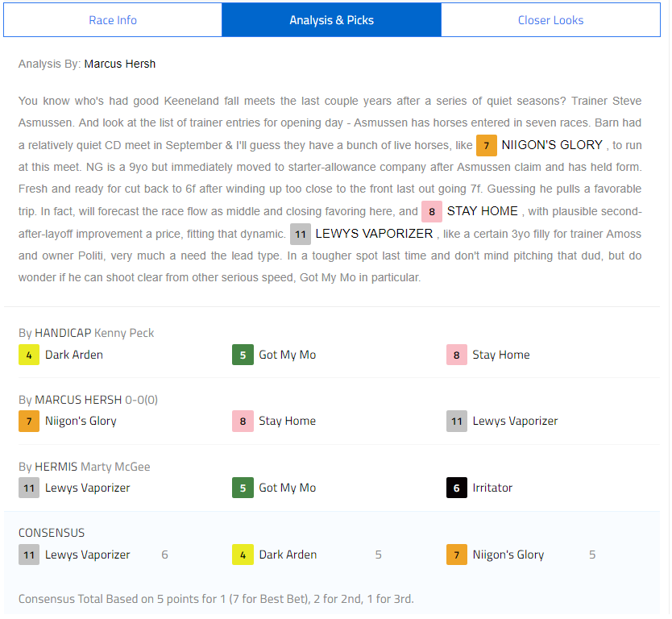Click STAY HOME in the analysis paragraph
Viewport: 672px width, 619px height.
click(482, 211)
